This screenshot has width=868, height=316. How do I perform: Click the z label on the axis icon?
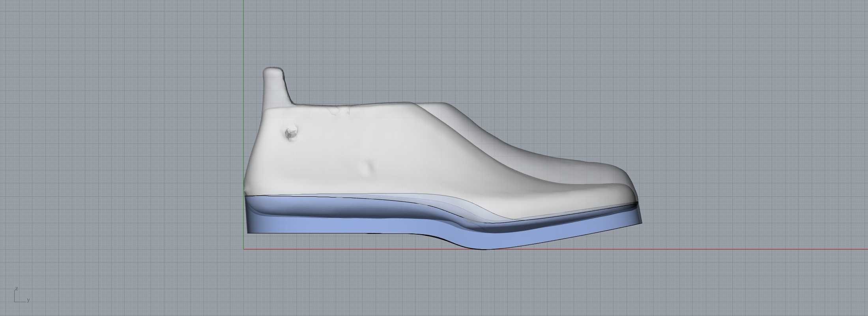[17, 289]
